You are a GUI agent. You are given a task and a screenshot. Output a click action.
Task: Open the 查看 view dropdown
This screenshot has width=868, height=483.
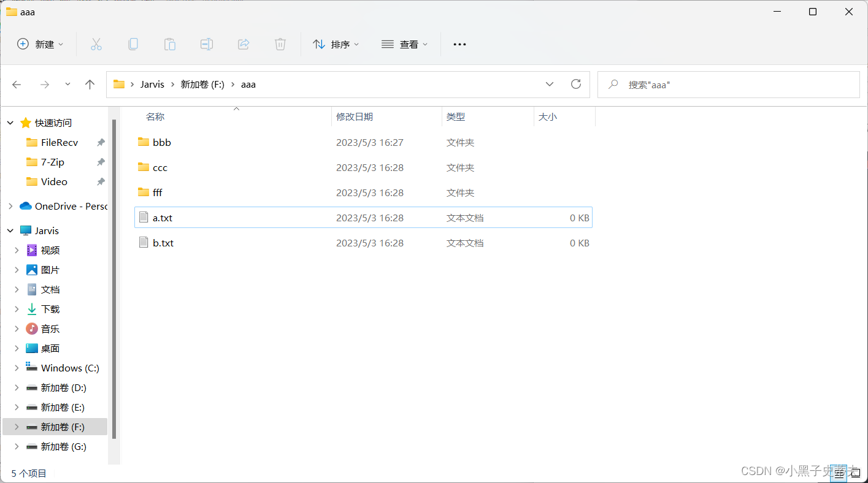[404, 44]
